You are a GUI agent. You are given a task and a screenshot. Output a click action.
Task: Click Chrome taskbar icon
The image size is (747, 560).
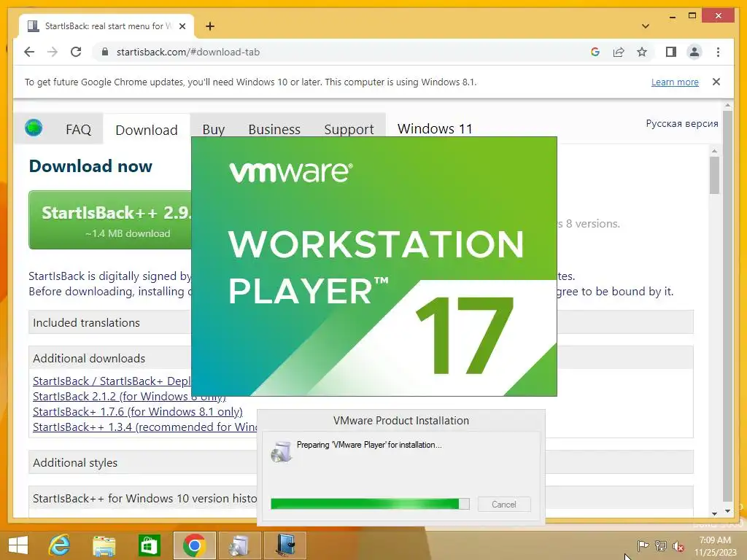click(x=194, y=545)
